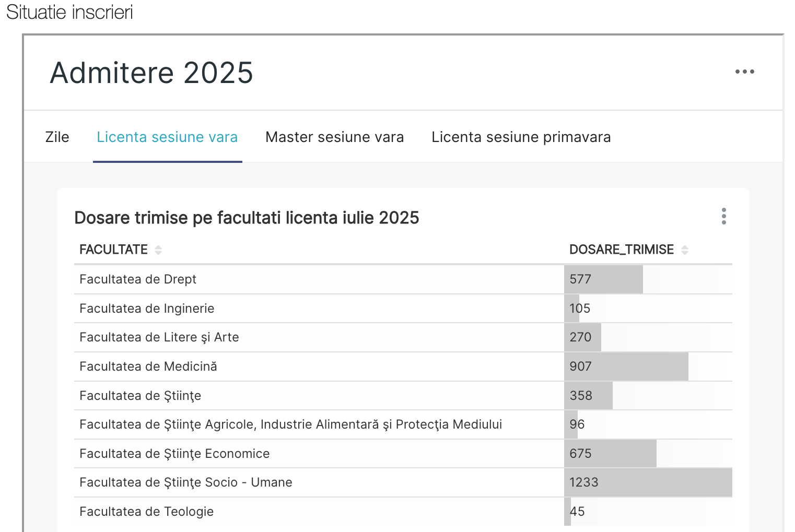Sort table by FACULTATE column arrows
795x532 pixels.
click(x=158, y=250)
